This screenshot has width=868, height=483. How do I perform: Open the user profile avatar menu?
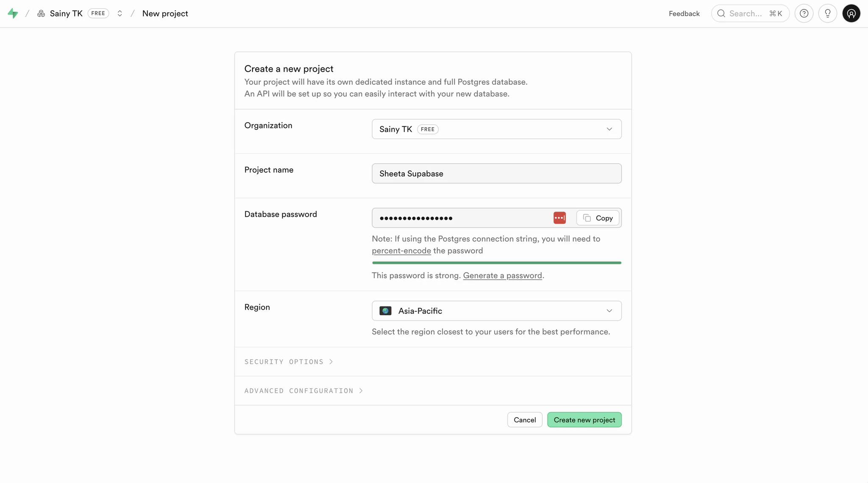[x=851, y=14]
